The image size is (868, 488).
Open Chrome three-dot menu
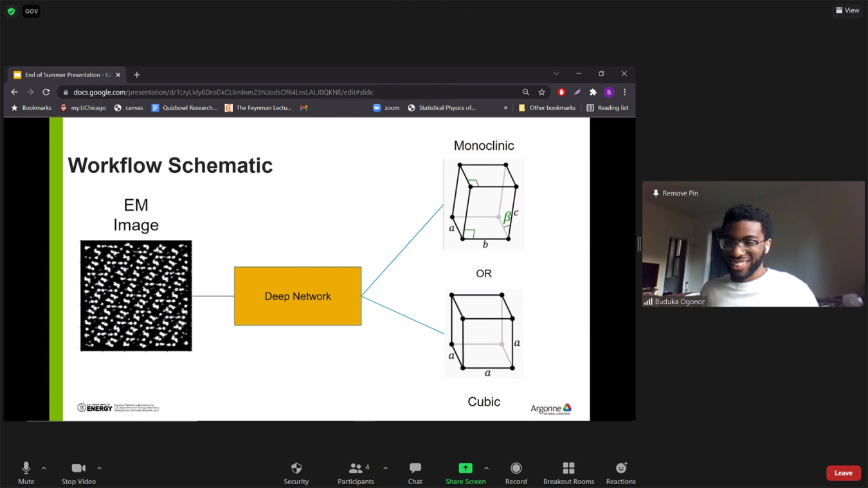click(x=624, y=92)
